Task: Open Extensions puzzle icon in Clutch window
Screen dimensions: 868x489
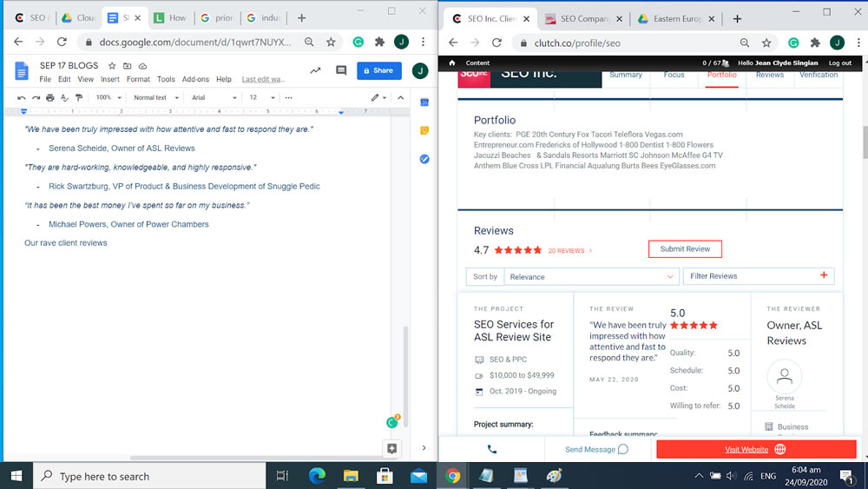Action: click(x=815, y=43)
